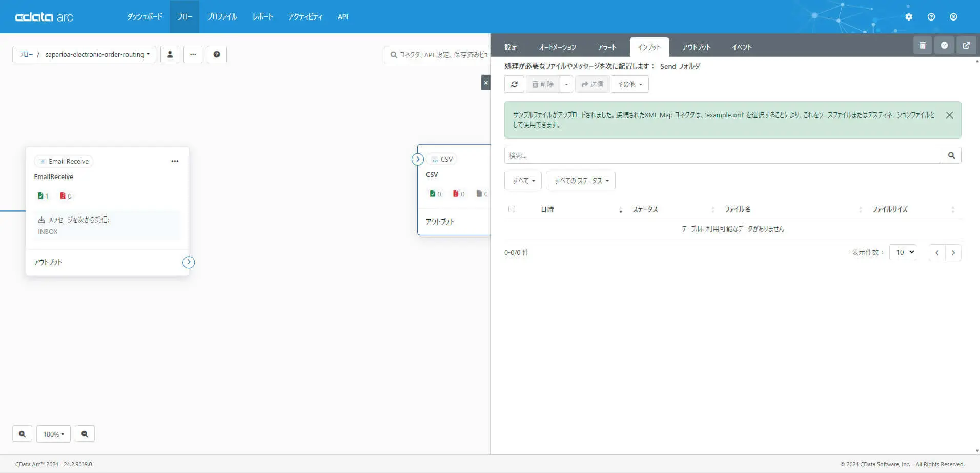This screenshot has width=980, height=473.
Task: Switch to the アウトプット tab
Action: (696, 47)
